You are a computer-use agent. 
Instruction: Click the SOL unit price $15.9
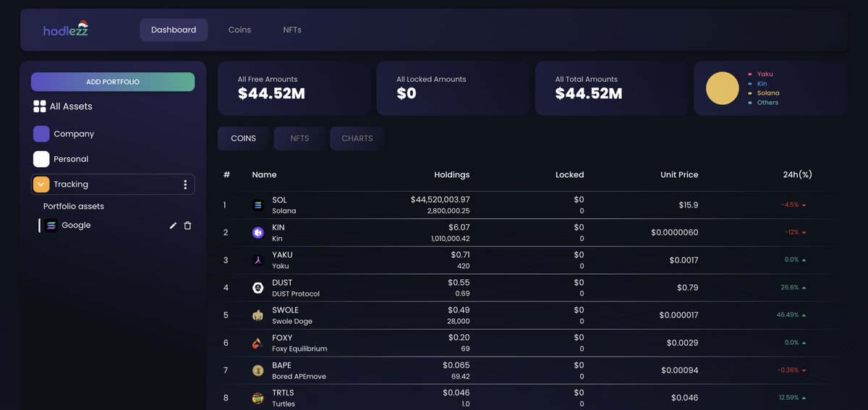(689, 205)
